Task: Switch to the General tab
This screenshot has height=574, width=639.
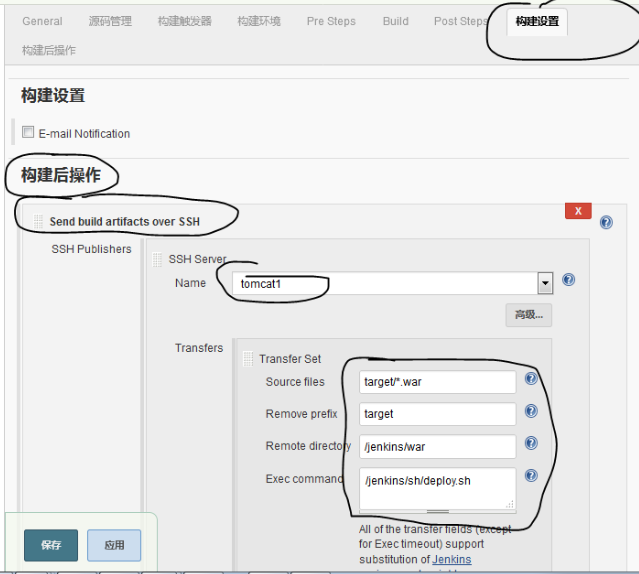Action: click(x=42, y=21)
